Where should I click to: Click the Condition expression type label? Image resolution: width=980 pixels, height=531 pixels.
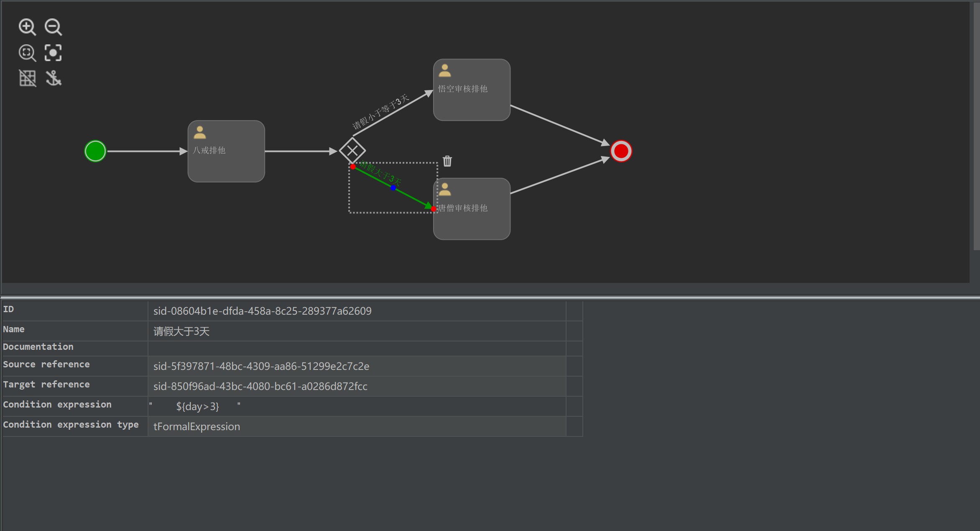(x=71, y=425)
